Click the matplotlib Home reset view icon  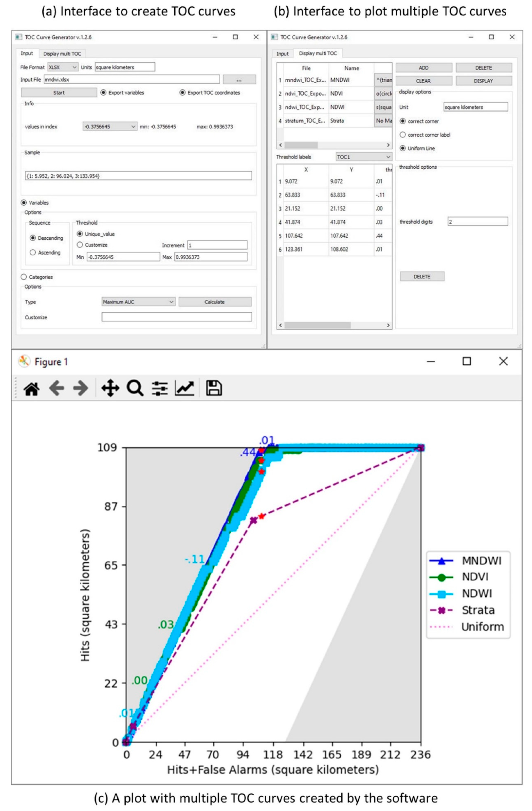[x=31, y=388]
